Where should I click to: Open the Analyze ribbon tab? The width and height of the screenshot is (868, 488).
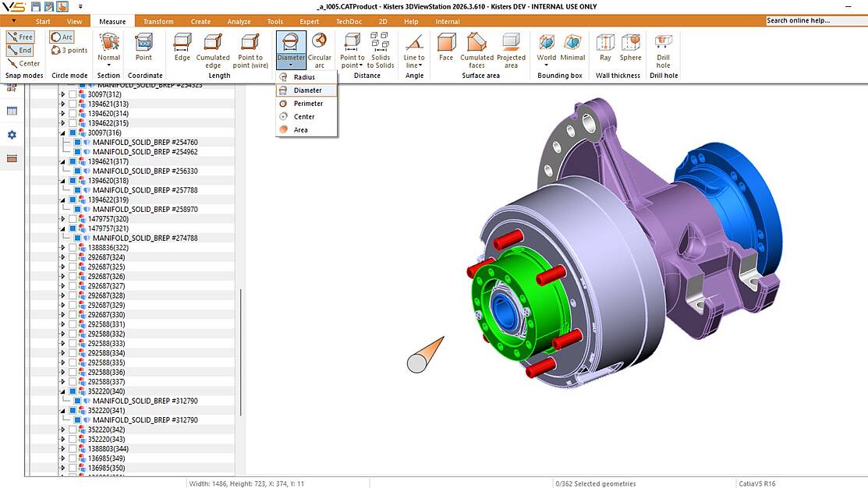(x=239, y=22)
